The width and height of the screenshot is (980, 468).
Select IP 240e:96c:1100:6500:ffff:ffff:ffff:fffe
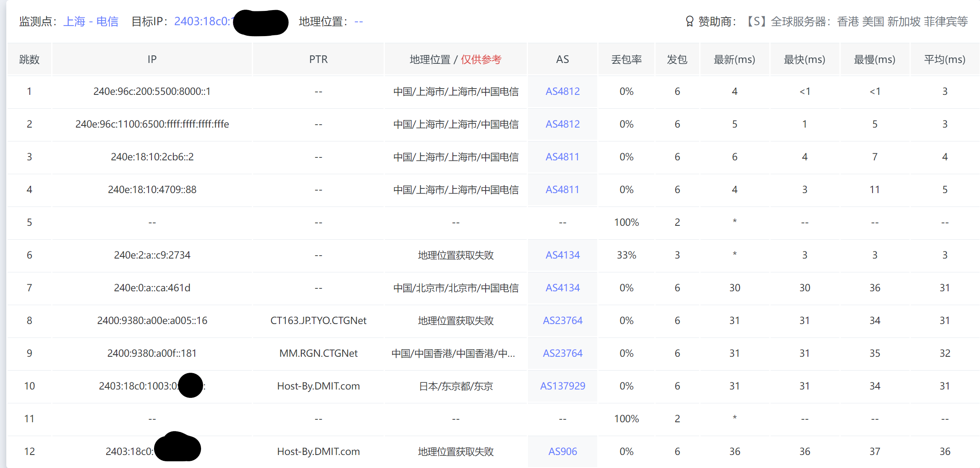coord(152,124)
